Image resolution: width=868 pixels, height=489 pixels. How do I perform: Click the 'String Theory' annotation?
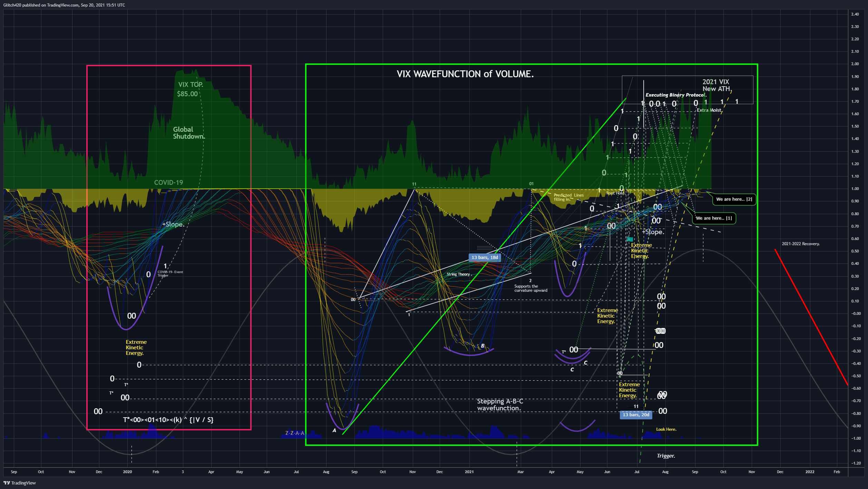459,275
